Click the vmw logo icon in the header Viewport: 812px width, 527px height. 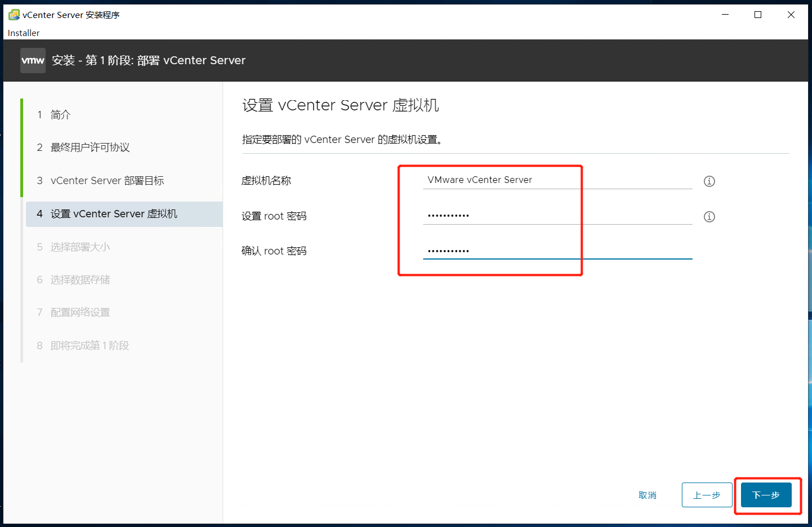pos(32,60)
